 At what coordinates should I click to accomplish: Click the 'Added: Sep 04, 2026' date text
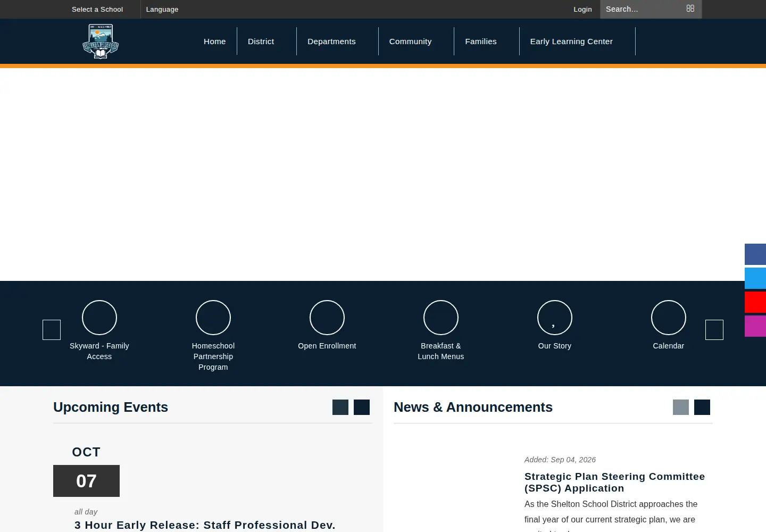click(560, 460)
